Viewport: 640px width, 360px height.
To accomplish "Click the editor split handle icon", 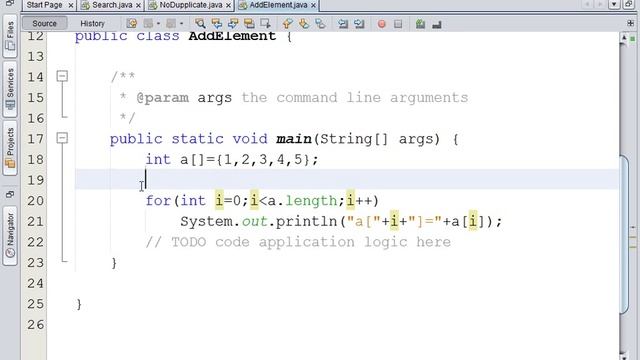I will click(631, 24).
